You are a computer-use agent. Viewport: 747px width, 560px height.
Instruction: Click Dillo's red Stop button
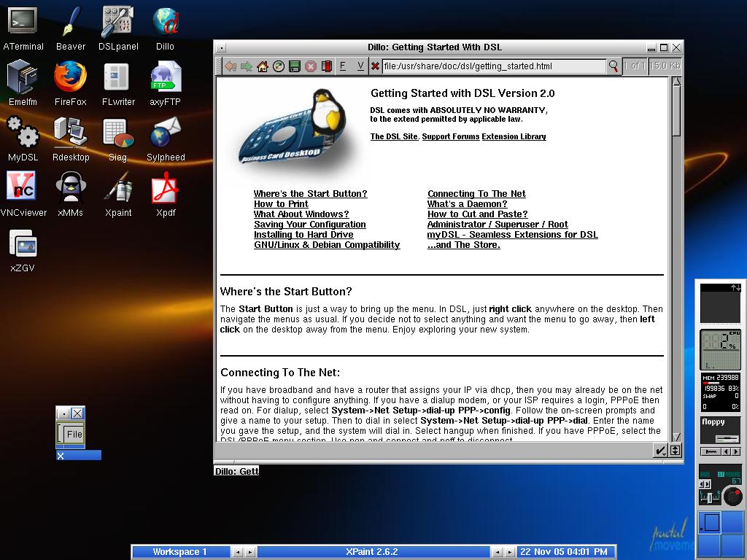point(311,66)
